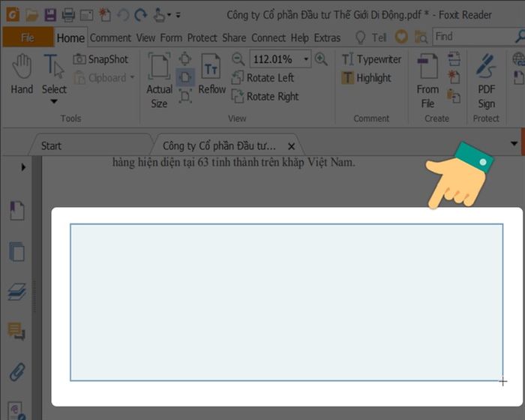The width and height of the screenshot is (525, 420).
Task: Open the Digital Signatures panel
Action: pos(16,411)
